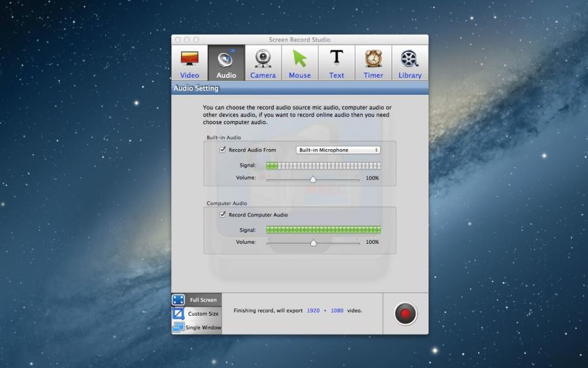Open the Timer tab
This screenshot has width=588, height=368.
pos(373,63)
